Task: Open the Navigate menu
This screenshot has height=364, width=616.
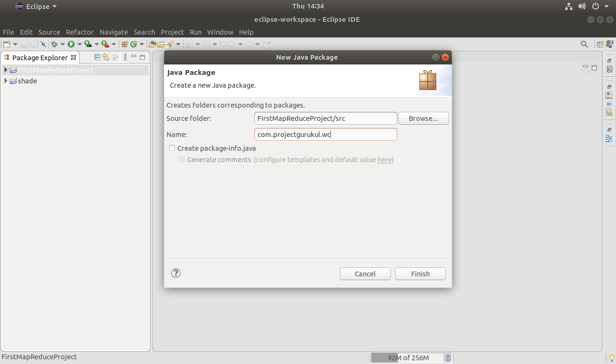Action: (114, 32)
